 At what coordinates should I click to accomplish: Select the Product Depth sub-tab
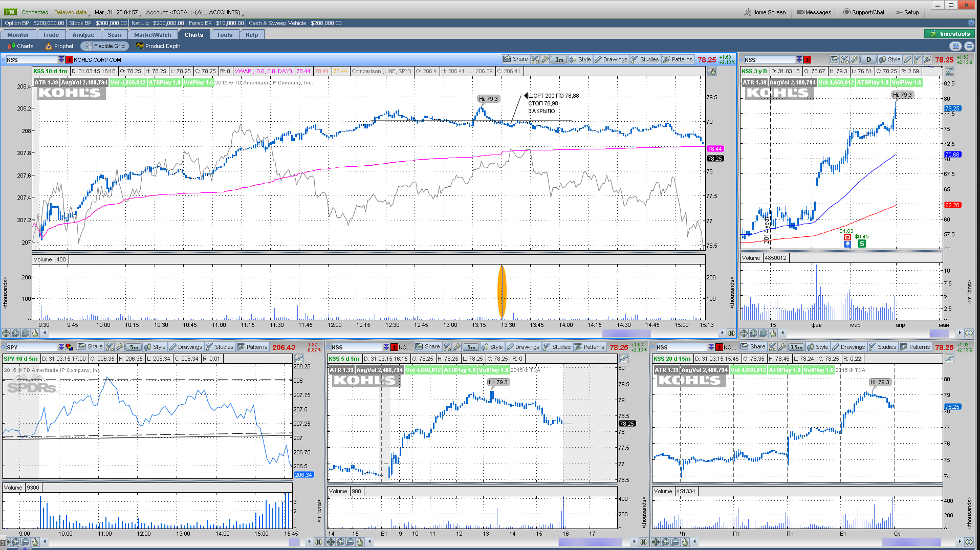[158, 46]
